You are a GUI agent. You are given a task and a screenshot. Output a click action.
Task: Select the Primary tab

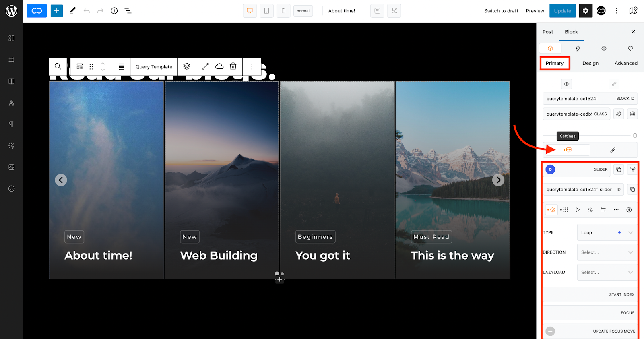pyautogui.click(x=555, y=63)
